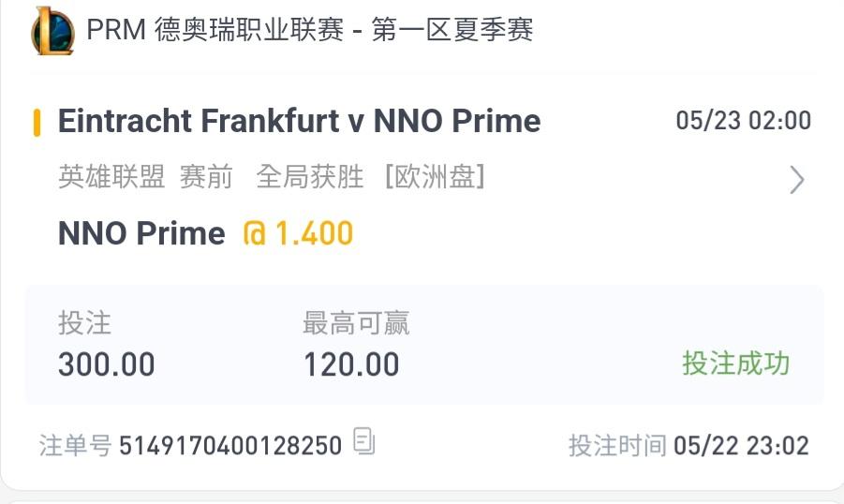
Task: Click the green 投注成功 status text
Action: coord(735,363)
